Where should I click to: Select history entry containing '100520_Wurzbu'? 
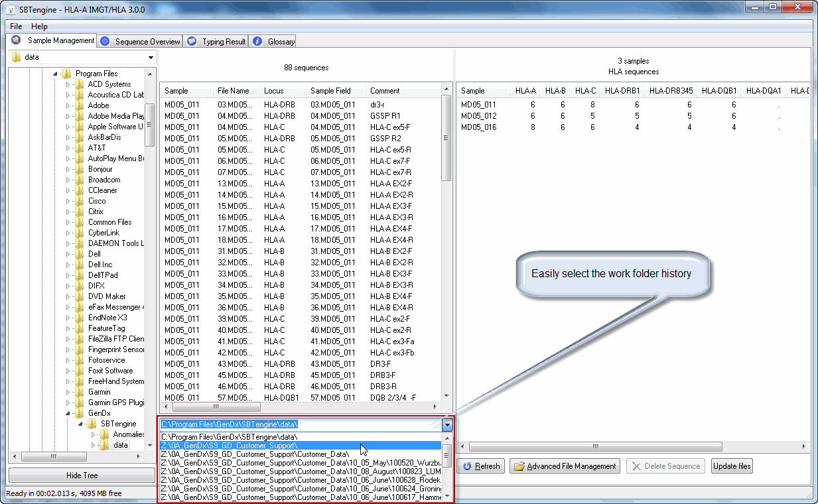[x=301, y=463]
